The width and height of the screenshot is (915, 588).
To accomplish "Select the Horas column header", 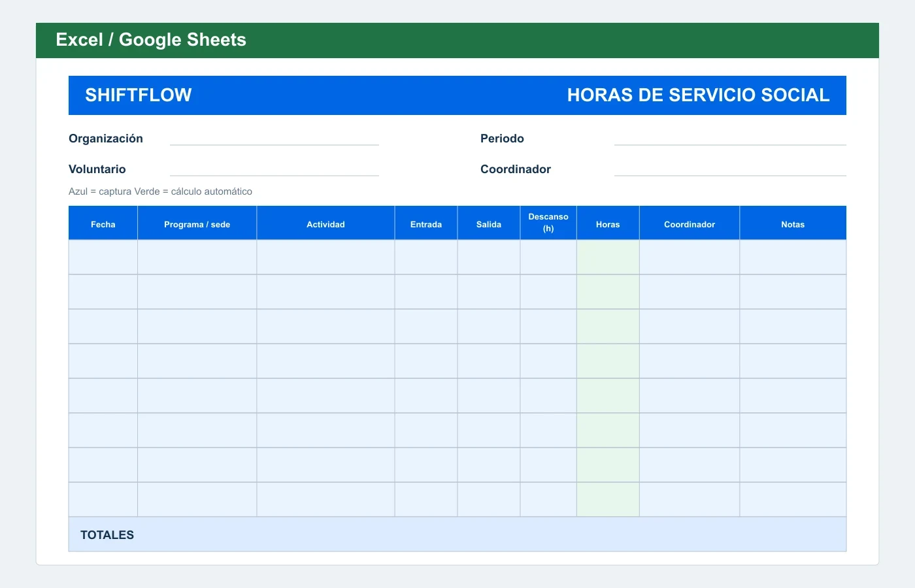I will click(x=608, y=223).
